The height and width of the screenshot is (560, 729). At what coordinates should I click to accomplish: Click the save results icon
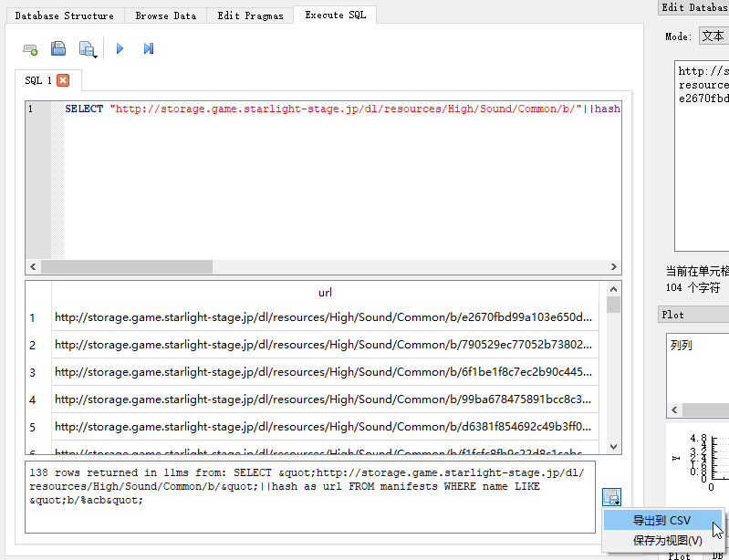pos(611,497)
